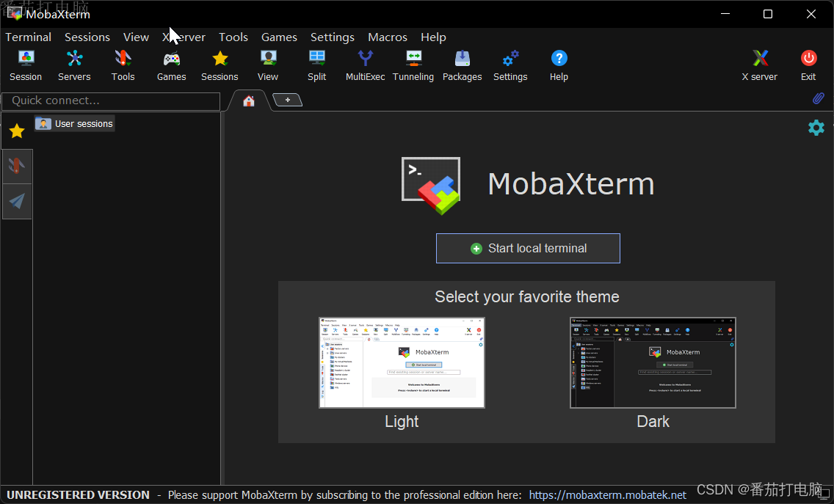This screenshot has width=834, height=504.
Task: Open the mobaxterm.mobatek.net subscription link
Action: pos(608,494)
